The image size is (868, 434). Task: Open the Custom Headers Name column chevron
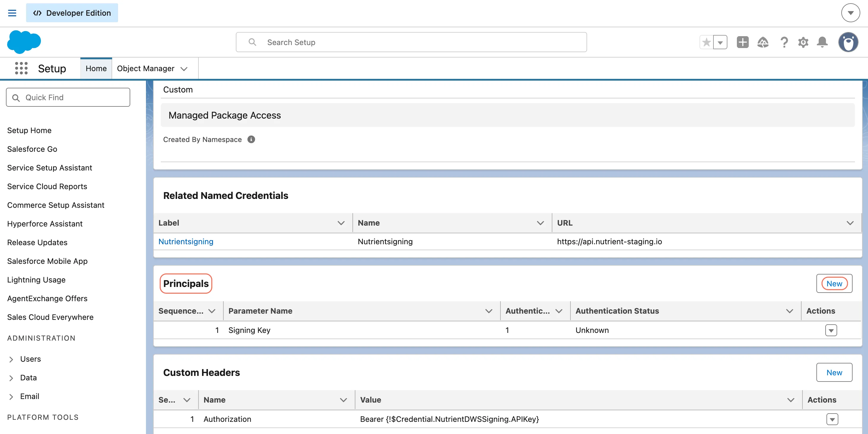[x=343, y=400]
